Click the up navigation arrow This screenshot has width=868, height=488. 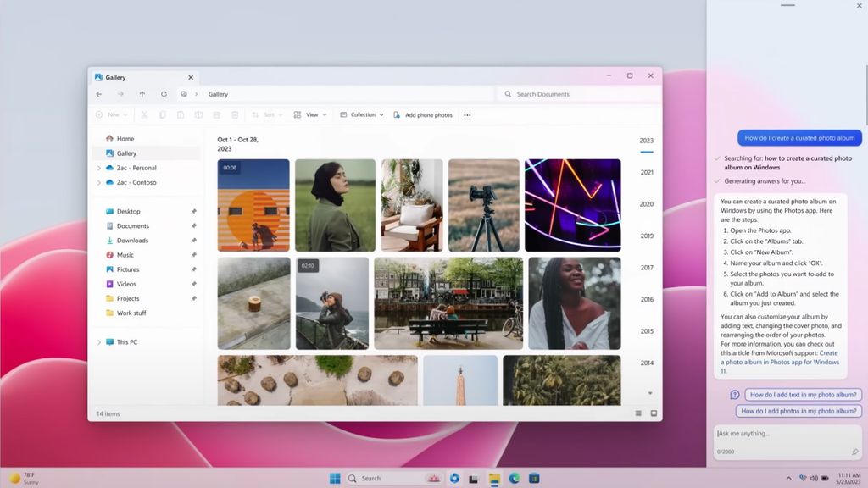point(142,94)
